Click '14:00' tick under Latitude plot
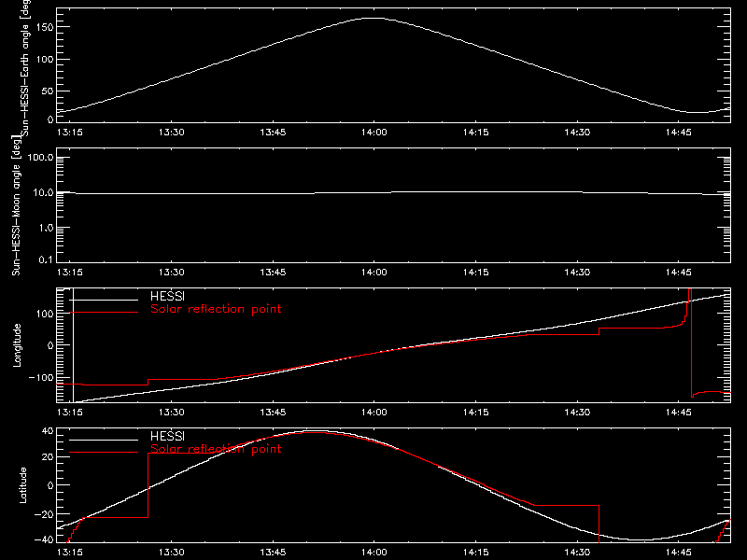 (374, 553)
